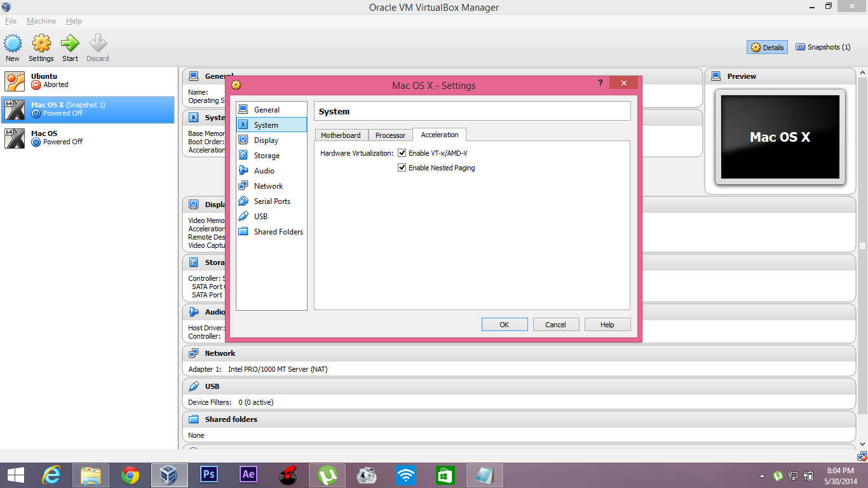Click the USB section icon in Details
Image resolution: width=868 pixels, height=488 pixels.
click(194, 386)
